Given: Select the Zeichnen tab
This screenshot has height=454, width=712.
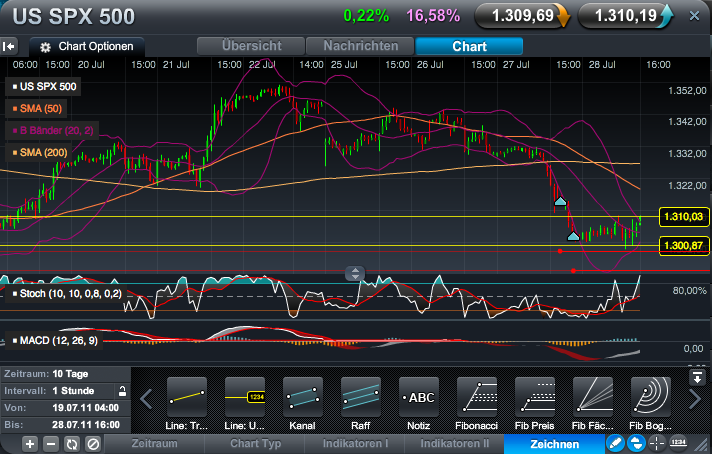Looking at the screenshot, I should click(554, 444).
